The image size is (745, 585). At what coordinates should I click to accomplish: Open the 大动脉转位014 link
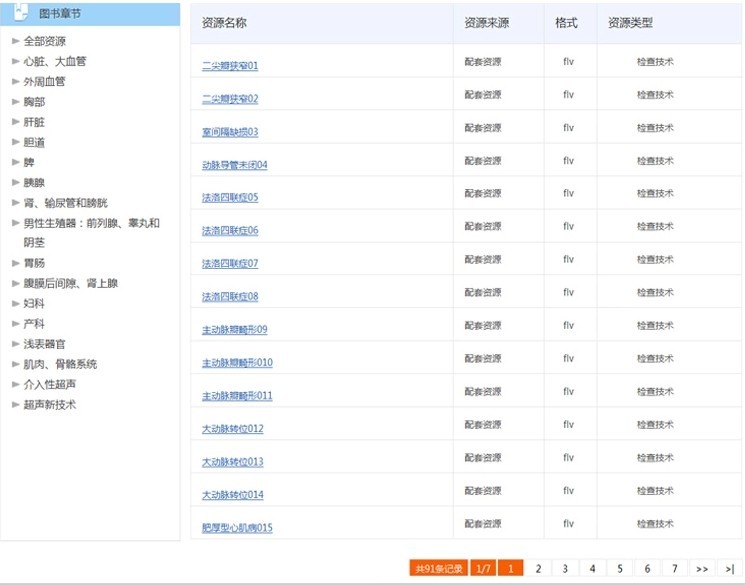[x=232, y=495]
